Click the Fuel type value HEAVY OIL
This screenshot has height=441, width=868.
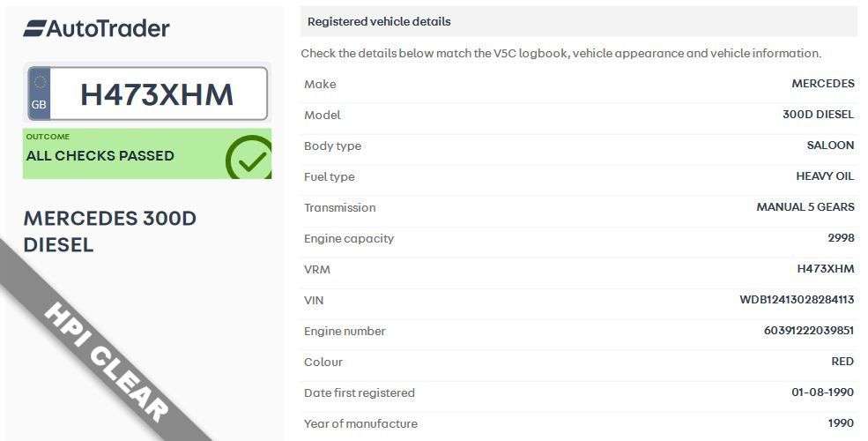825,176
